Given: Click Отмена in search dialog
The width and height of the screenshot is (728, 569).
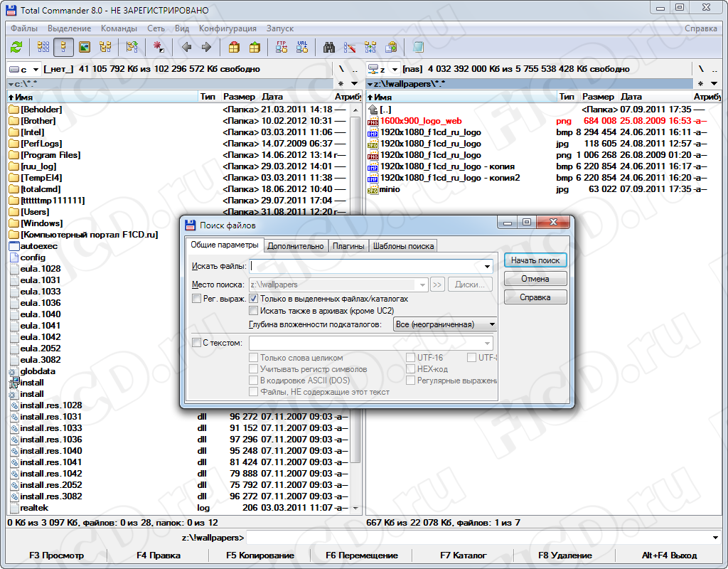Looking at the screenshot, I should [x=535, y=279].
